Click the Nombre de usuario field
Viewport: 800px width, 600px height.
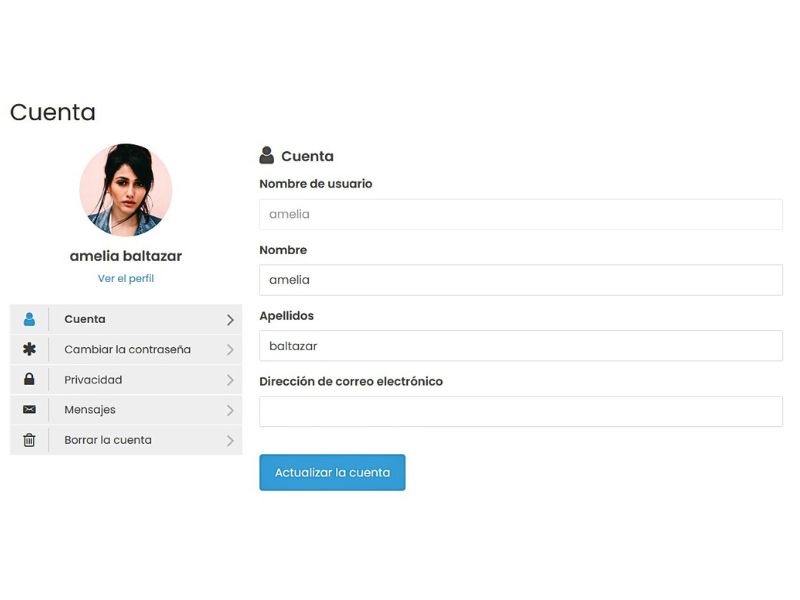(x=520, y=214)
